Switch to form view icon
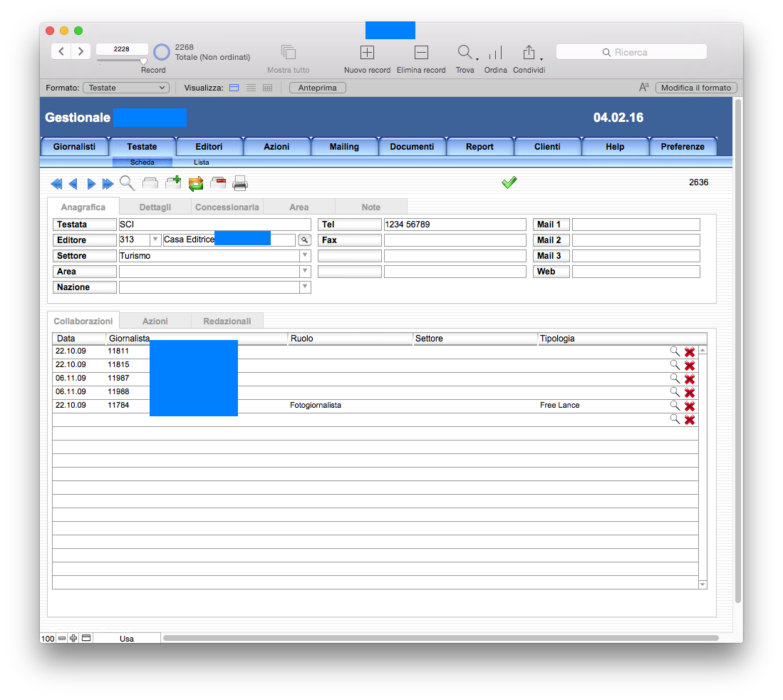This screenshot has width=783, height=700. coord(234,88)
